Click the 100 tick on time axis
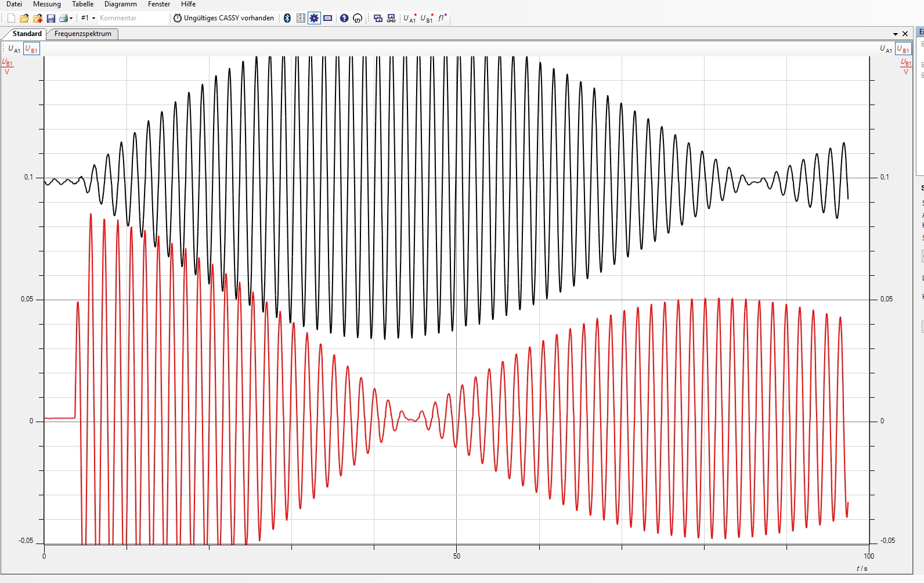The width and height of the screenshot is (924, 583). 869,556
